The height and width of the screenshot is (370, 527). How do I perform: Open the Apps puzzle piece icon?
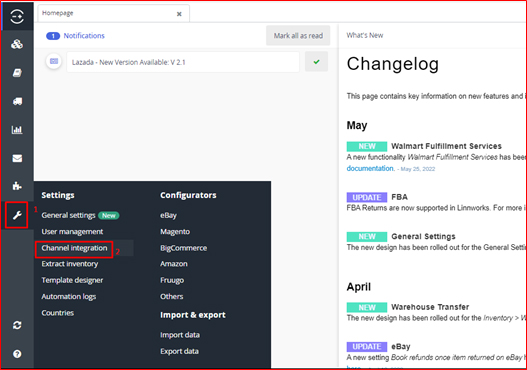click(17, 186)
